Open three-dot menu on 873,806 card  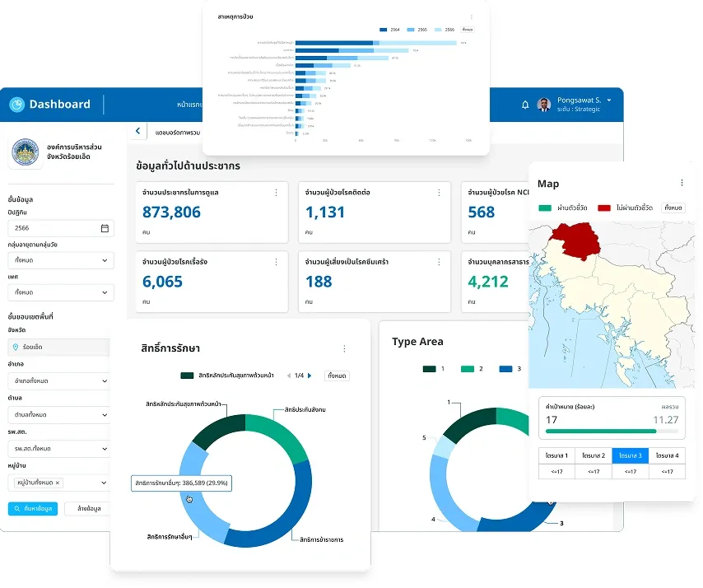pyautogui.click(x=276, y=193)
